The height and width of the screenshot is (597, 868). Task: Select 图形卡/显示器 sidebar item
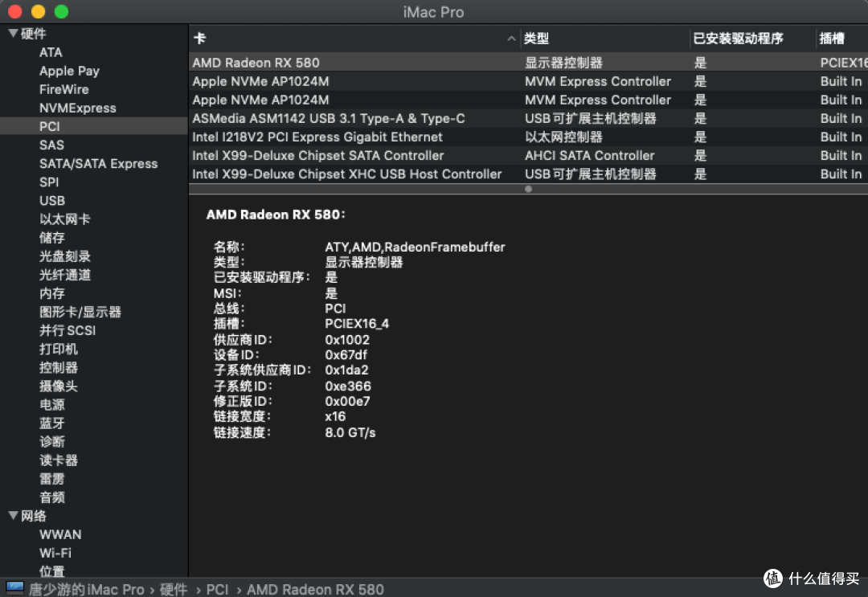point(80,312)
